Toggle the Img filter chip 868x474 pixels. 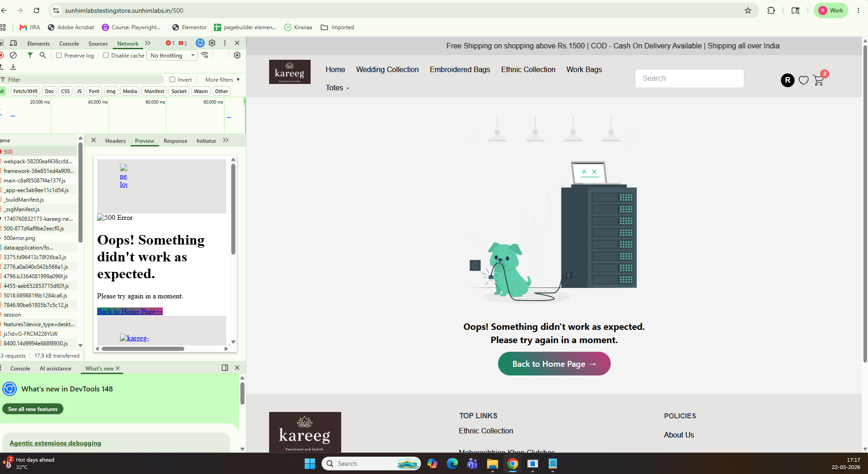click(111, 91)
